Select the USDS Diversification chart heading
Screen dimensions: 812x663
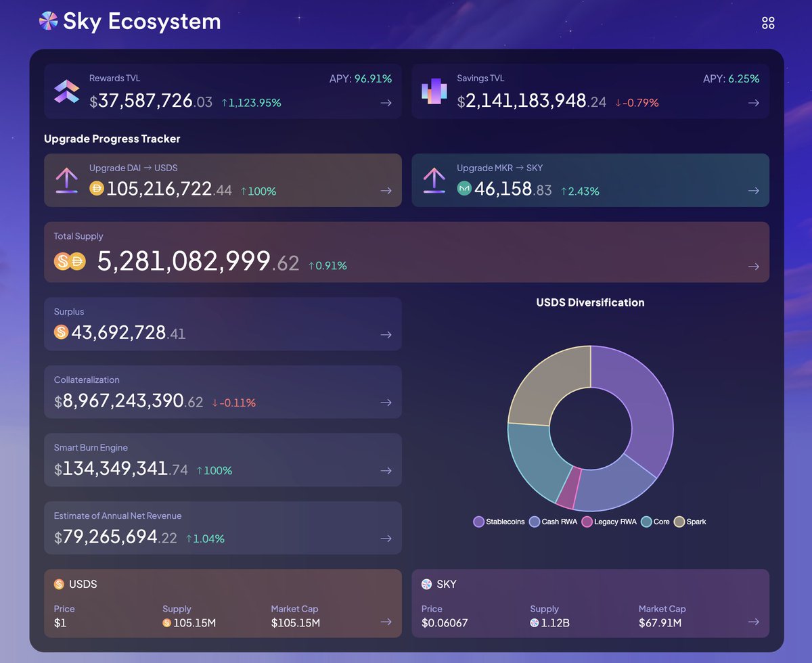tap(590, 302)
